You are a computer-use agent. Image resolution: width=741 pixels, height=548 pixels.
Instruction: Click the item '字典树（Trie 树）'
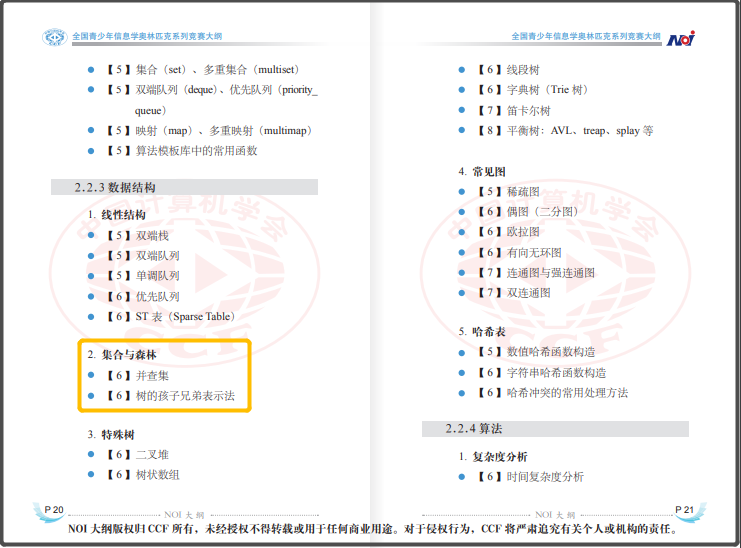pos(548,90)
